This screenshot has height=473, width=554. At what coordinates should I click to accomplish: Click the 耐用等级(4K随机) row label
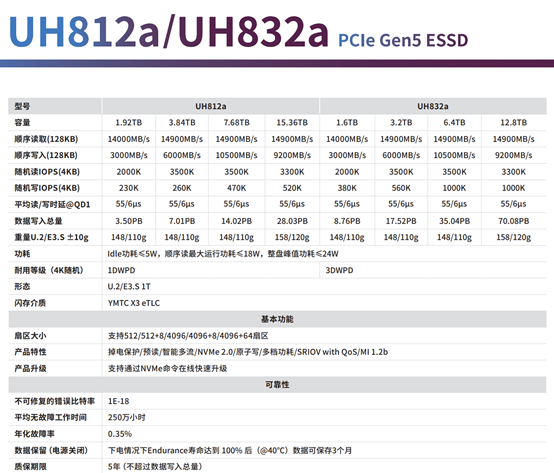(x=49, y=270)
